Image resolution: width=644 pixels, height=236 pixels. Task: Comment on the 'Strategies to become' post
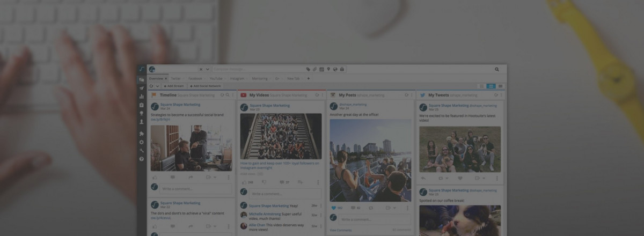pyautogui.click(x=172, y=177)
